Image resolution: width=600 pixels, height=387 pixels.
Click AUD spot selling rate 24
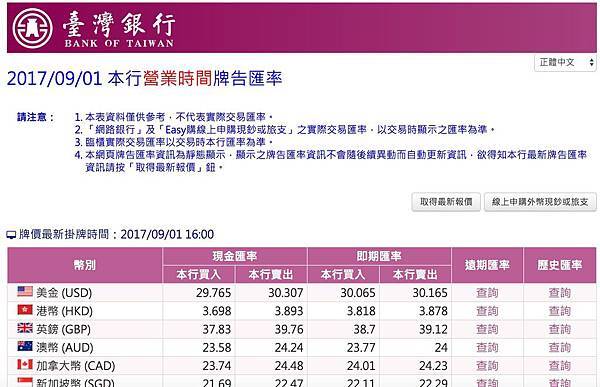click(441, 347)
